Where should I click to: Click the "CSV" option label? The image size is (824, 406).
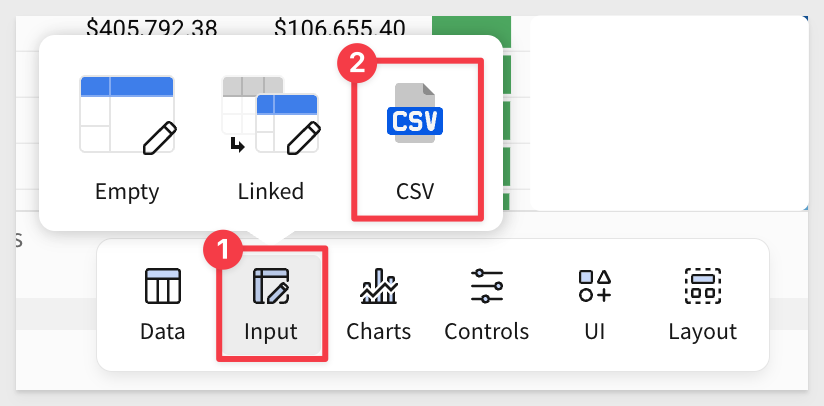pyautogui.click(x=415, y=191)
